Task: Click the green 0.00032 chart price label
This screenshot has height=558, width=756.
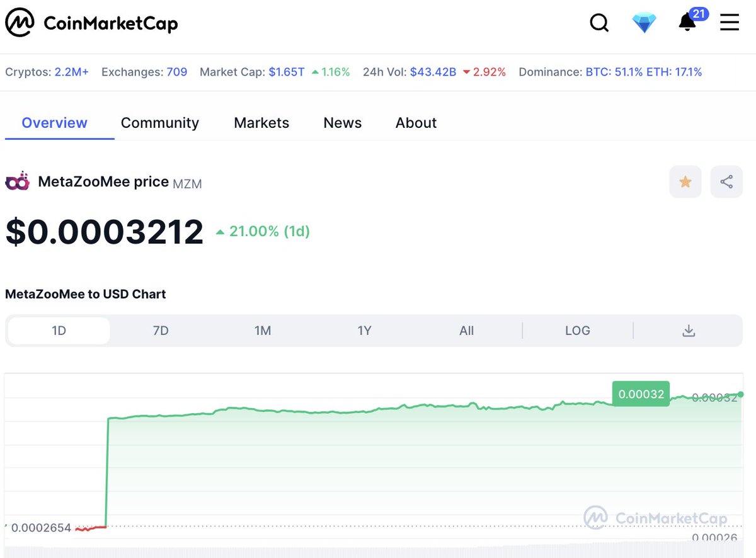Action: coord(641,394)
